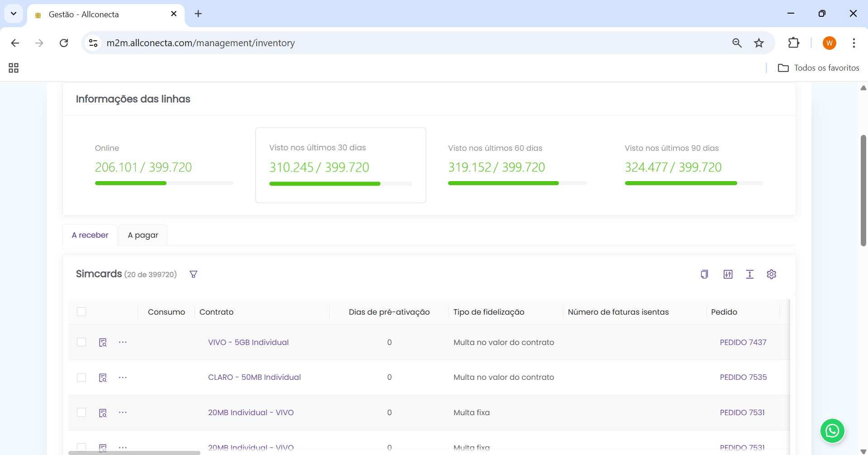Open the Simcards filter funnel icon
Viewport: 868px width, 455px height.
coord(193,274)
